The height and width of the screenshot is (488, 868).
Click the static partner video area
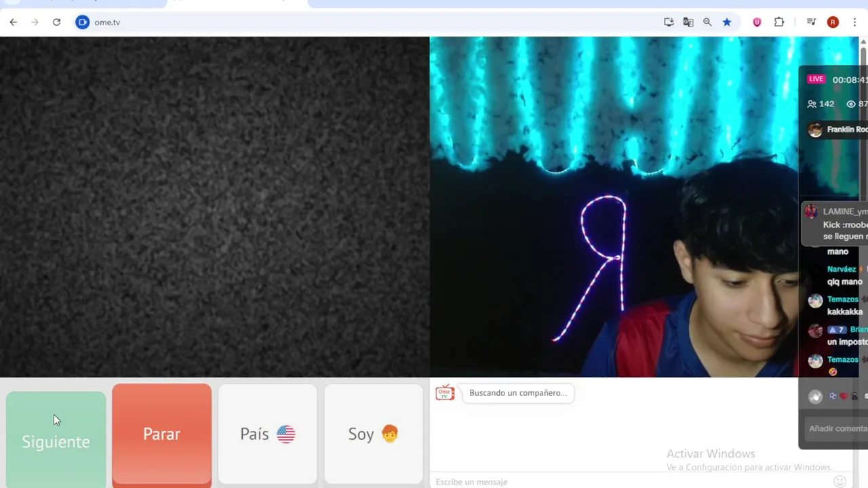[x=214, y=207]
